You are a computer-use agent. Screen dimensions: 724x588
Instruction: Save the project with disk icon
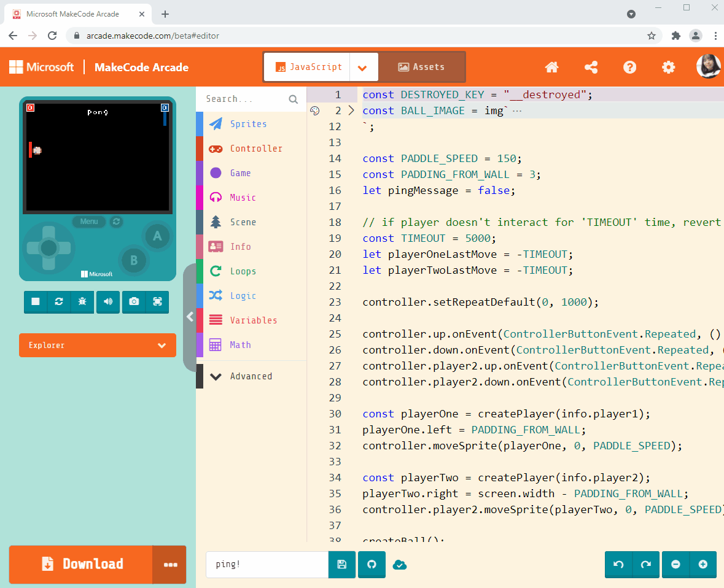point(341,565)
